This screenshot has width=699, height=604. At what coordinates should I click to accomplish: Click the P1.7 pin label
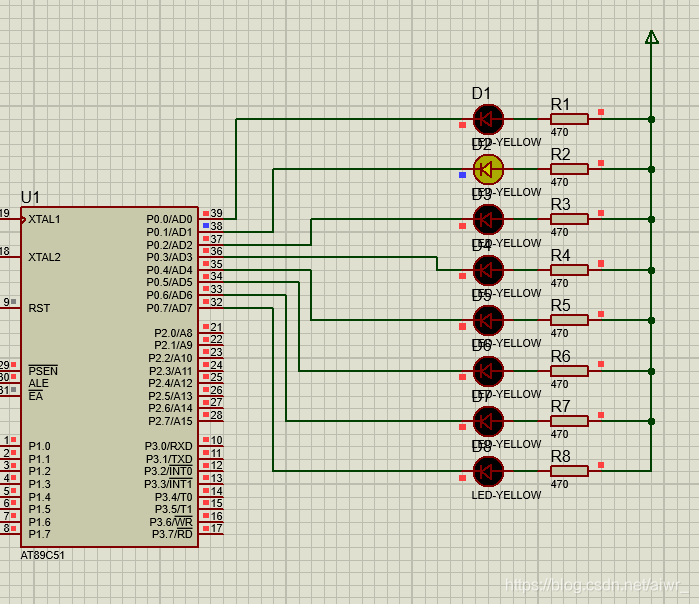coord(39,534)
